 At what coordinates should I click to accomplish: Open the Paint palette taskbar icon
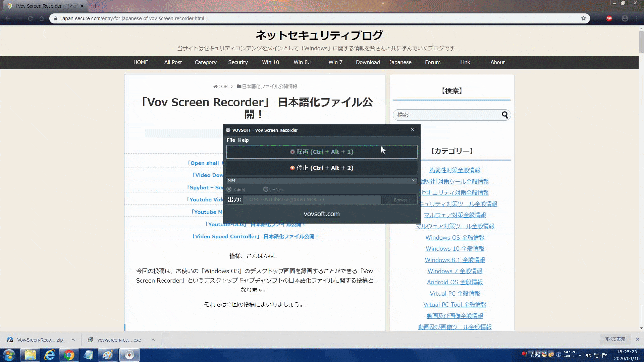tap(108, 355)
